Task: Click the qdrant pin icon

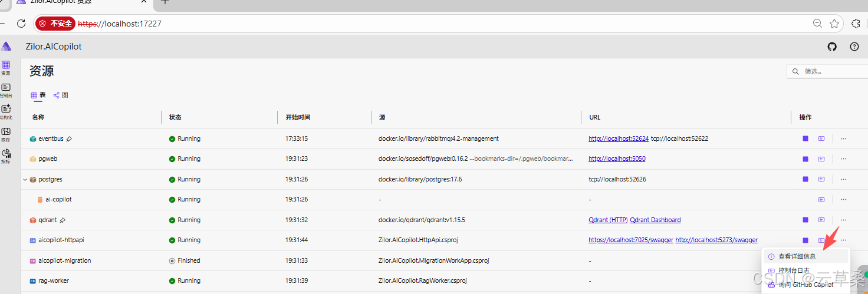Action: pos(63,220)
